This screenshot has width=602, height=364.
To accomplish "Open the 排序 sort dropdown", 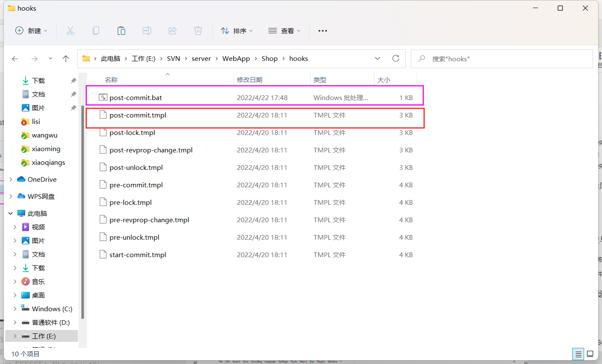I will point(236,31).
